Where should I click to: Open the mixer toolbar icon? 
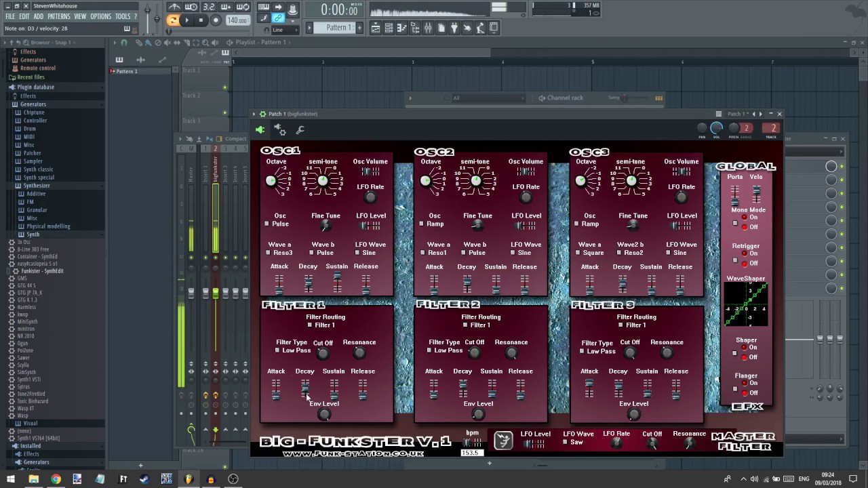[x=428, y=28]
